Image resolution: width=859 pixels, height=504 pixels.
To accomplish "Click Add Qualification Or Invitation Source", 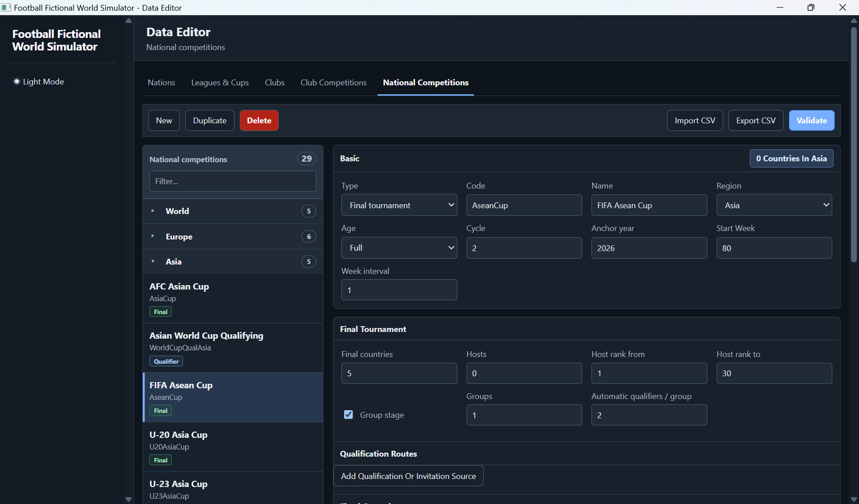I will pos(408,476).
